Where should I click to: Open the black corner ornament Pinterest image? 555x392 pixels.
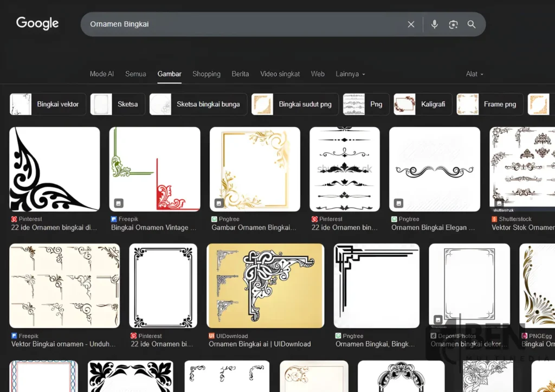[55, 169]
